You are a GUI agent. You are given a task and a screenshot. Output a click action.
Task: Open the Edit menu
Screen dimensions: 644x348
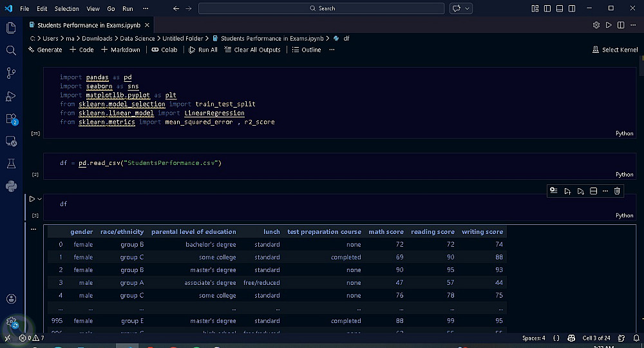42,8
